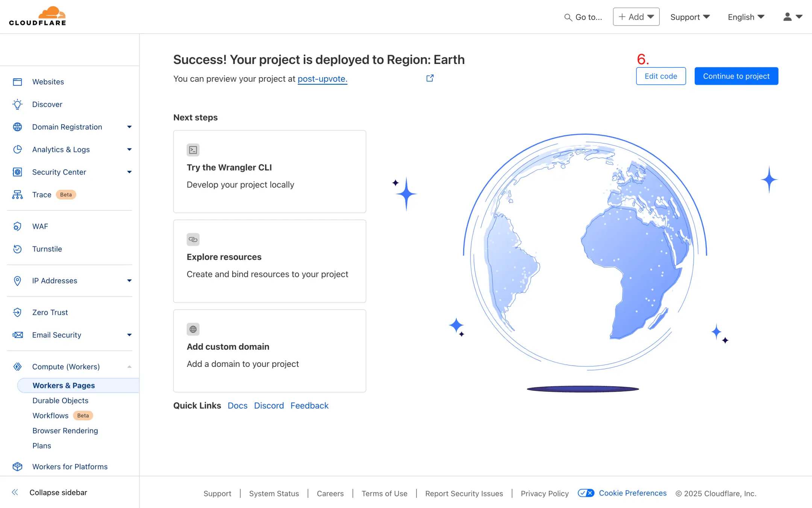Click the Compute (Workers) icon
Viewport: 812px width, 508px height.
point(17,367)
